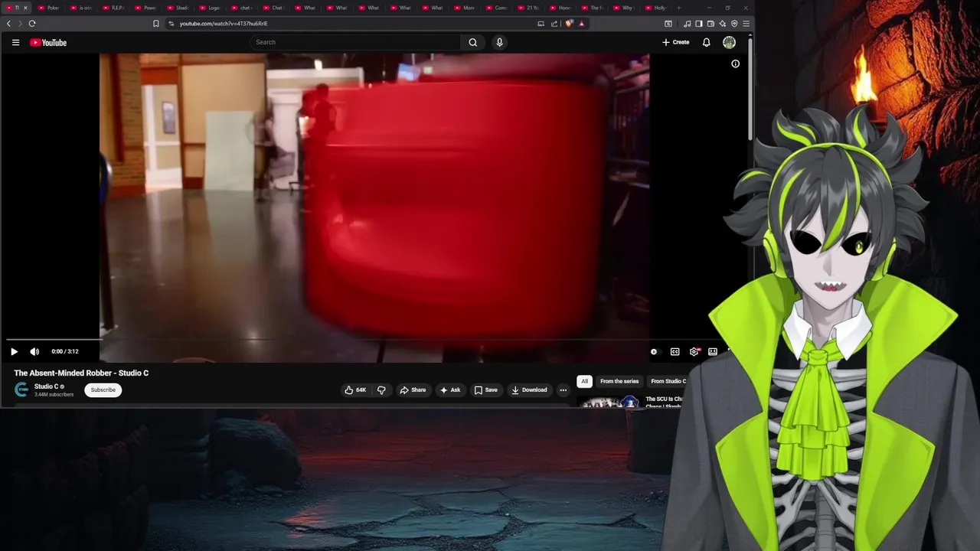Focus the YouTube Search input field
The height and width of the screenshot is (551, 980).
click(355, 42)
